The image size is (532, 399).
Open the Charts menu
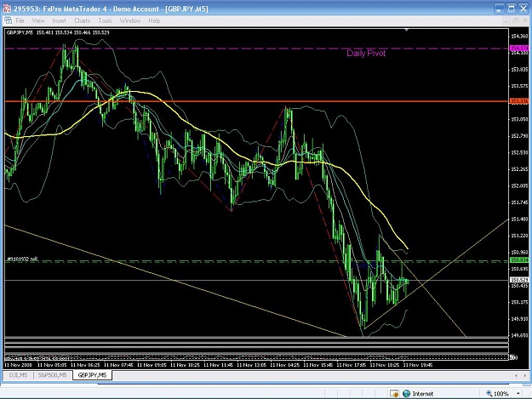[82, 20]
